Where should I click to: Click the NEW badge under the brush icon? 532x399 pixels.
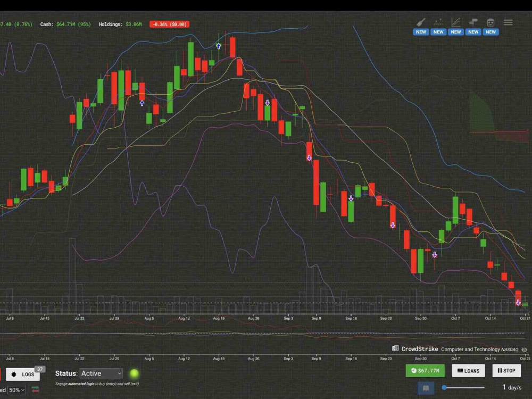click(421, 32)
